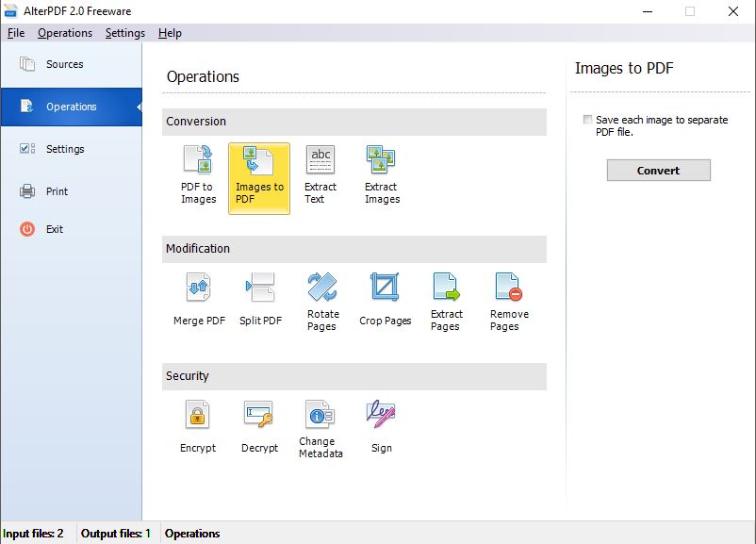Enable Save each image to separate PDF file
The image size is (756, 544).
click(x=587, y=120)
